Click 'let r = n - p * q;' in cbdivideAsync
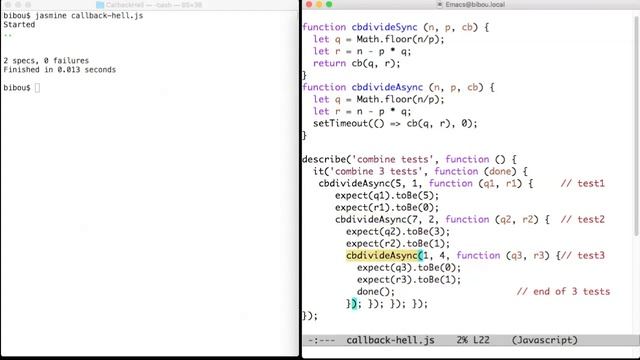640x360 pixels. tap(362, 111)
